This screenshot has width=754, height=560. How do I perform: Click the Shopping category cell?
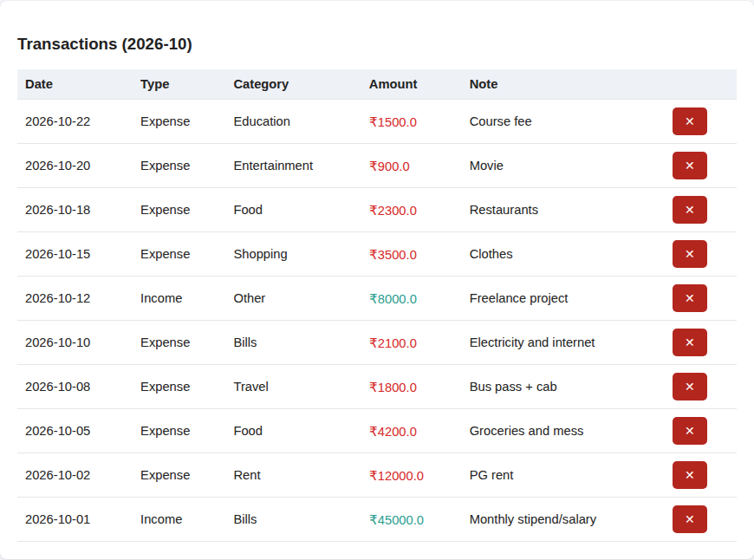click(261, 255)
